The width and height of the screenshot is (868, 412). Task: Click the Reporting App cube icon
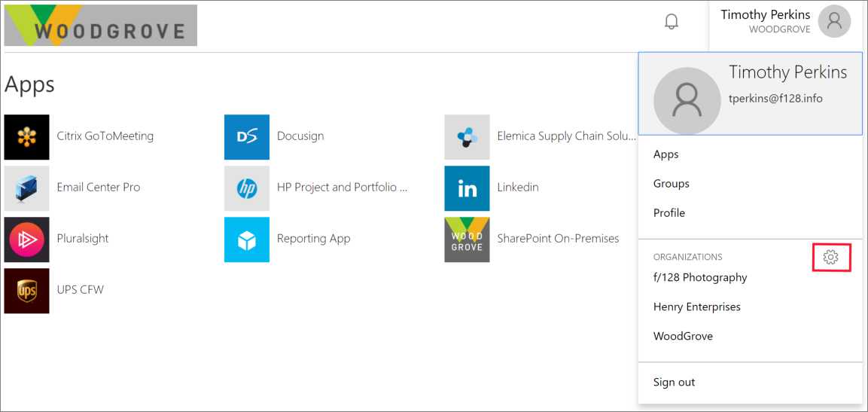pos(247,240)
